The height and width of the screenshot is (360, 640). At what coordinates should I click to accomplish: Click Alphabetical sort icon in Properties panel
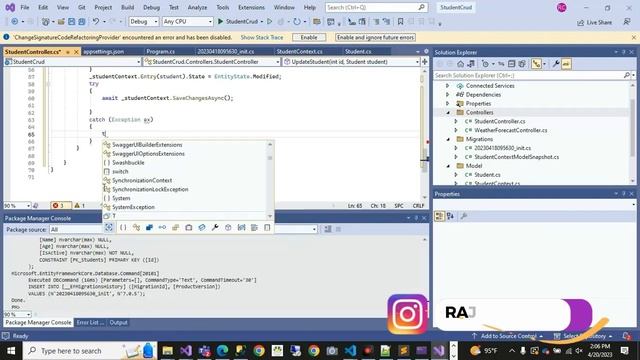(x=450, y=216)
